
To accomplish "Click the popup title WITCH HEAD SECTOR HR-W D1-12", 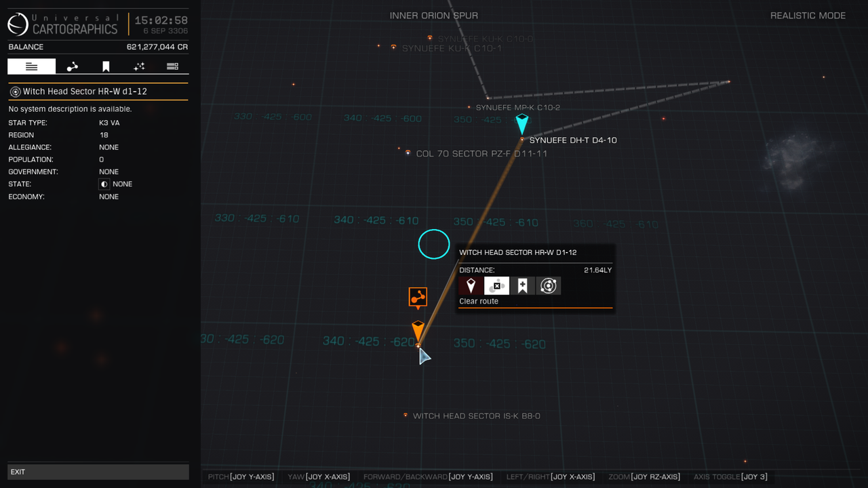I will (518, 253).
